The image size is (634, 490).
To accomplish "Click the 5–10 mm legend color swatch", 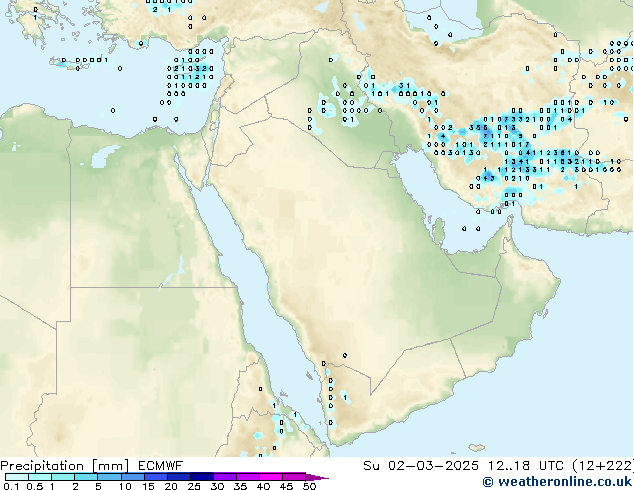I will pos(109,477).
